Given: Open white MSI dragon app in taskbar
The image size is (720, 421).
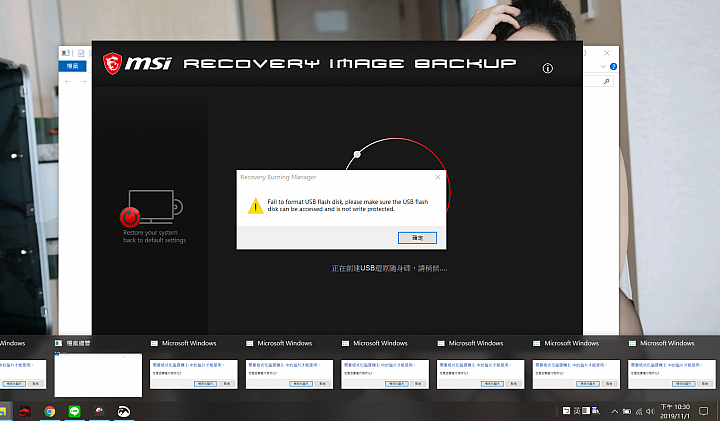Looking at the screenshot, I should coord(124,411).
